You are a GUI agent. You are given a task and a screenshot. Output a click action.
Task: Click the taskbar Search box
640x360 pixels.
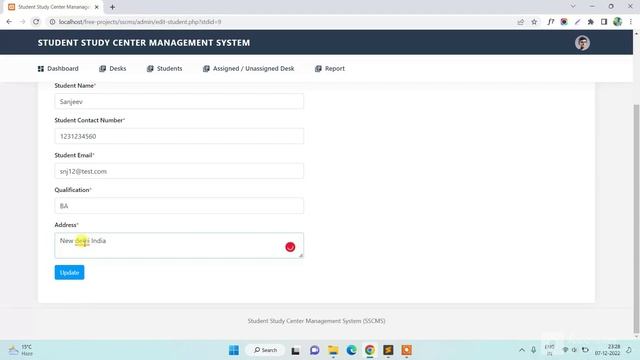point(265,350)
